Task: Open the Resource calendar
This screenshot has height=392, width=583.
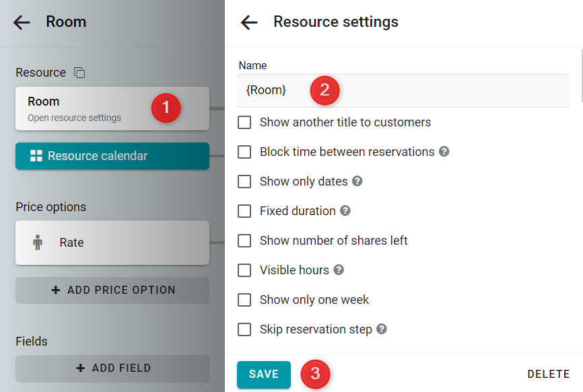Action: pyautogui.click(x=112, y=156)
